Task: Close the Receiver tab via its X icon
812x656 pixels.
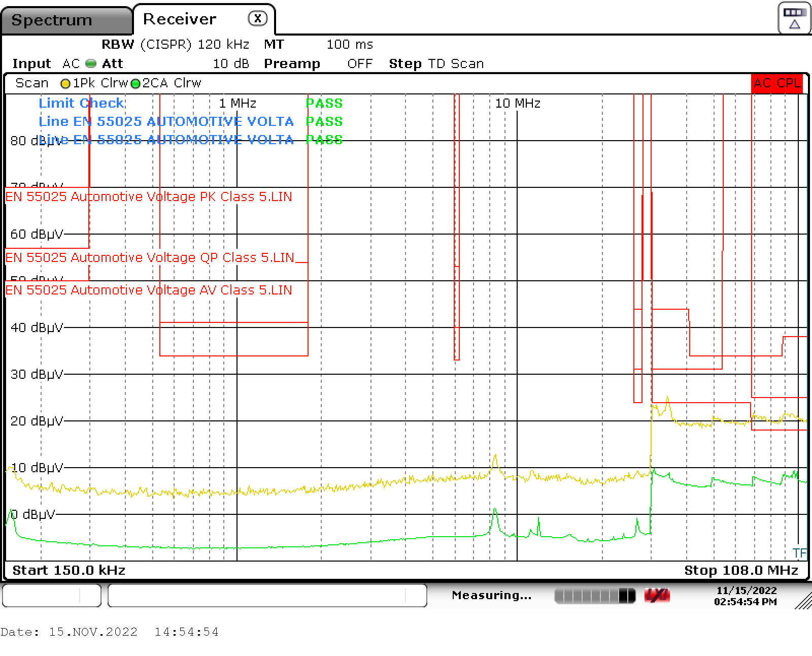Action: (258, 18)
